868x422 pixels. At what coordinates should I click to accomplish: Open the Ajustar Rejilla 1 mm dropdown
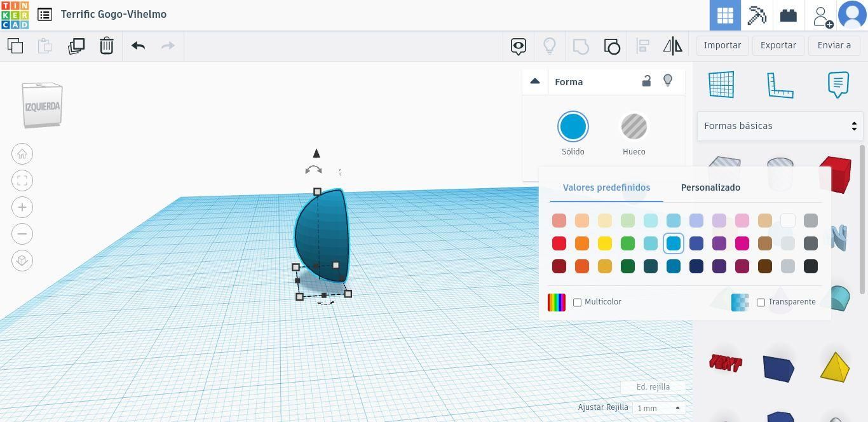tap(659, 408)
